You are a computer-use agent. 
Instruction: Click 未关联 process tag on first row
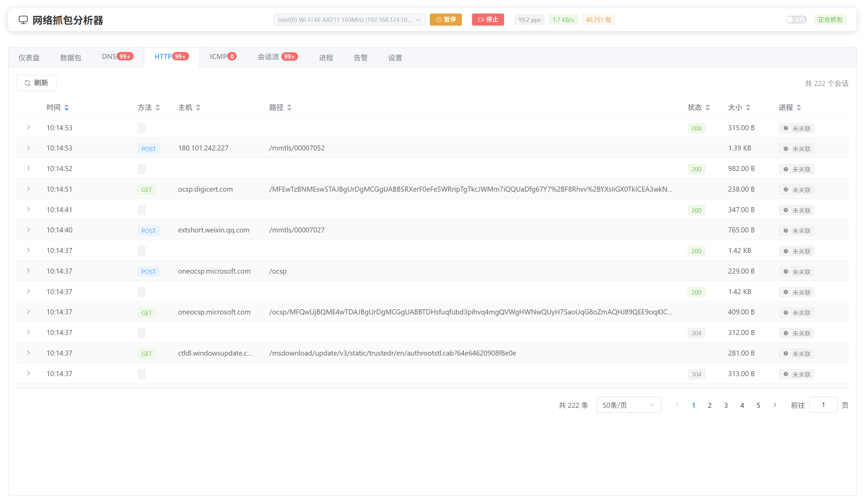point(796,128)
